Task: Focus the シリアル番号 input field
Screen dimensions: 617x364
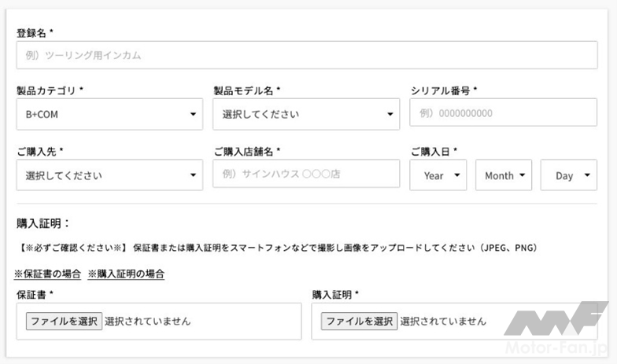Action: pyautogui.click(x=503, y=113)
